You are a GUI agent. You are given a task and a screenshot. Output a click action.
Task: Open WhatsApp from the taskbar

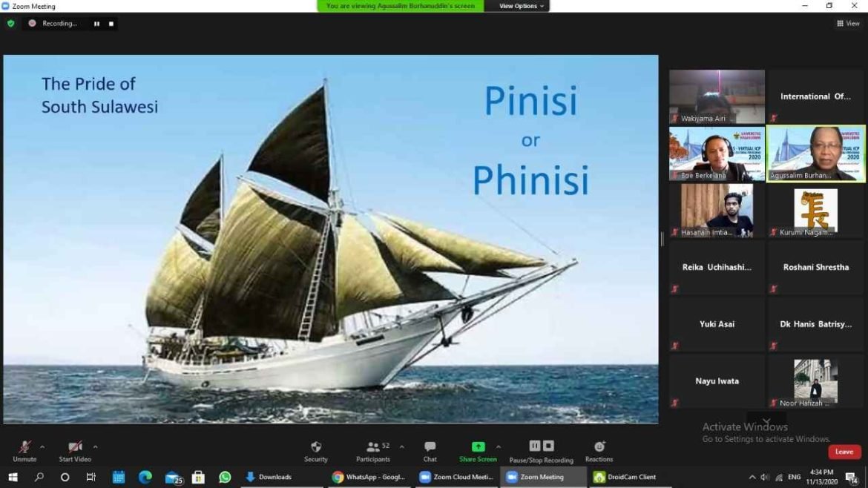click(225, 477)
